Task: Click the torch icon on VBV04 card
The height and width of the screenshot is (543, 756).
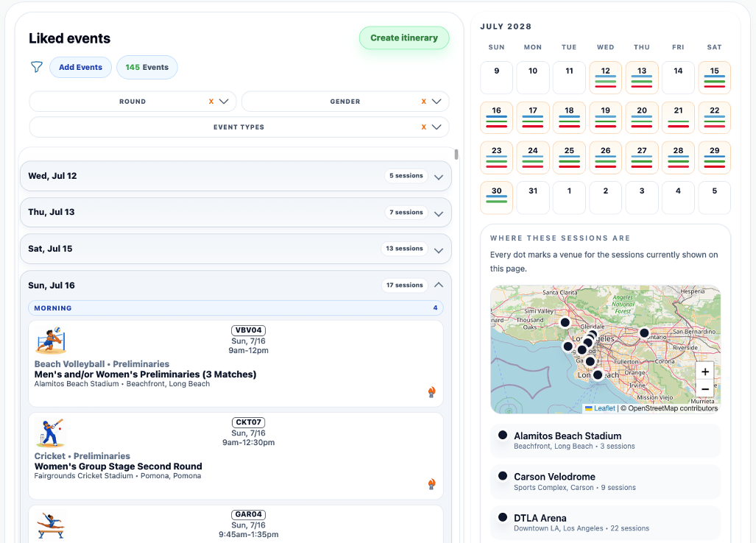Action: point(431,392)
